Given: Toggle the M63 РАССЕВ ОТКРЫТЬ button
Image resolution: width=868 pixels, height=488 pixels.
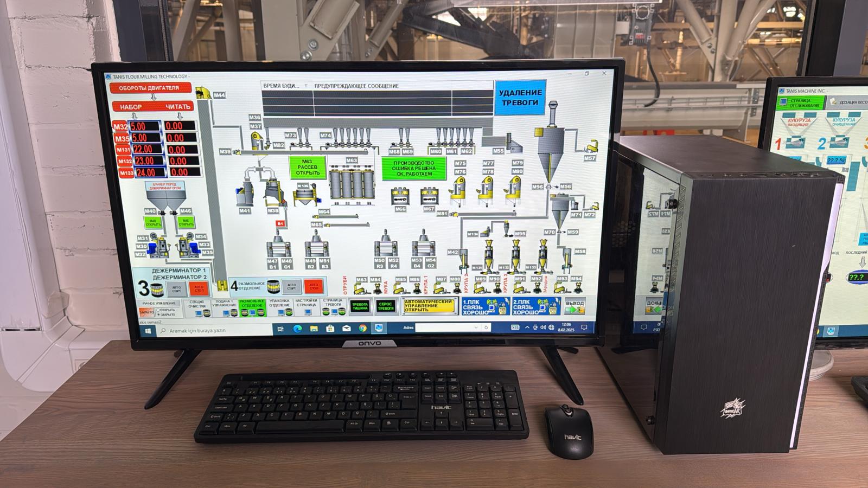Looking at the screenshot, I should coord(307,167).
